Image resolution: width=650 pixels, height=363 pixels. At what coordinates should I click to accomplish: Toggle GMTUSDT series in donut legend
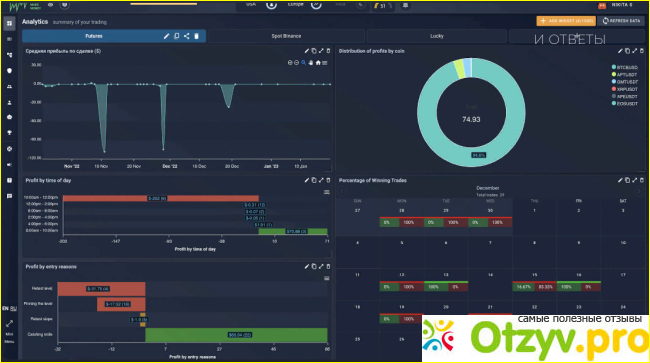(x=624, y=82)
